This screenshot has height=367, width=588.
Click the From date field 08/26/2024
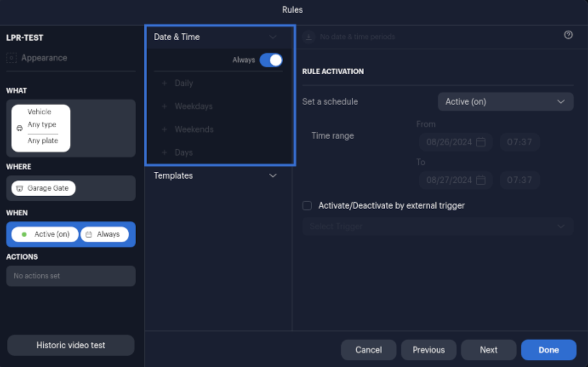point(456,142)
